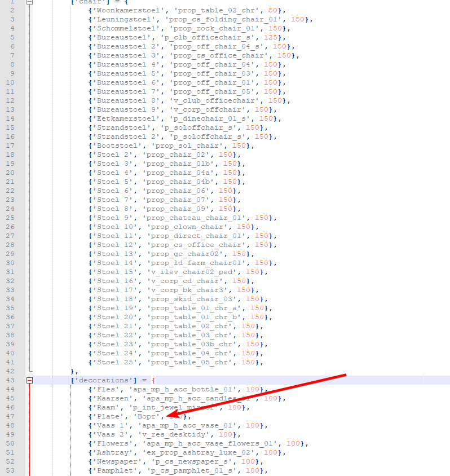Click the 'Bootstoel' string
Viewport: 450px width, 476px height.
[x=115, y=146]
